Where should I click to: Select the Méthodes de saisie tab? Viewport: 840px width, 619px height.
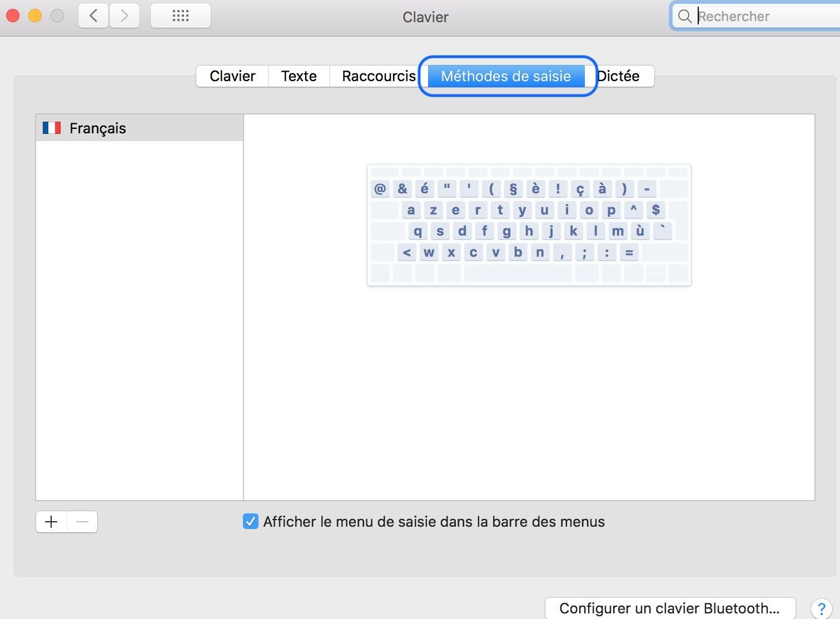click(x=505, y=76)
